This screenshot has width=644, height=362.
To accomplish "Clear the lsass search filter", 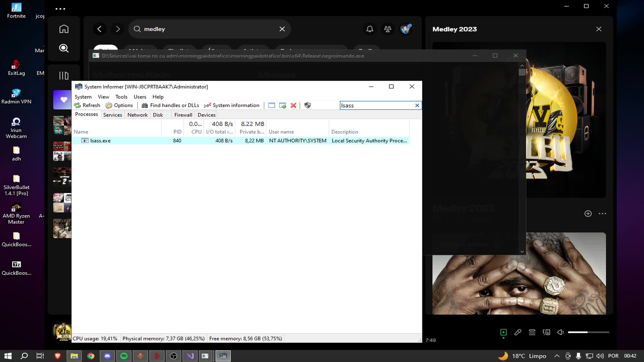I will pyautogui.click(x=417, y=105).
